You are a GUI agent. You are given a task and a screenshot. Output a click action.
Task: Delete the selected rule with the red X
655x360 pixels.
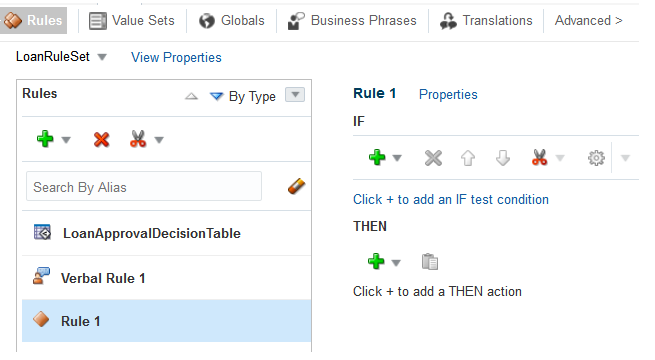[x=102, y=139]
